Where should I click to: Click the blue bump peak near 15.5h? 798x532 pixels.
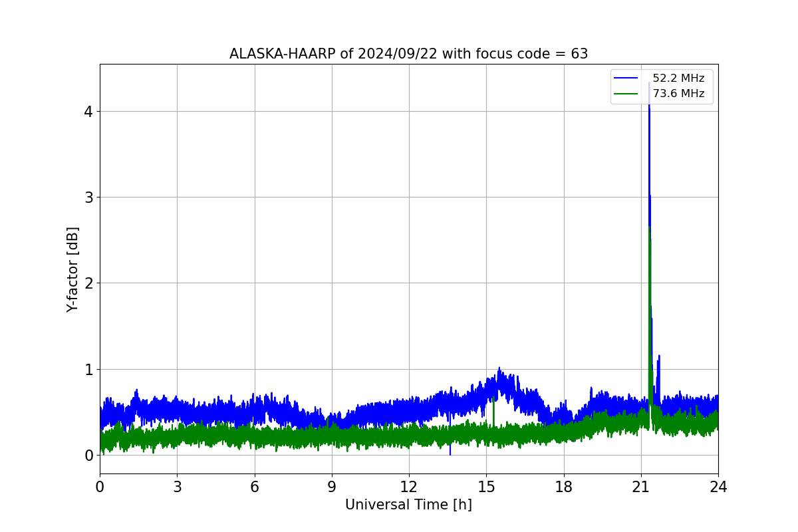click(x=499, y=369)
